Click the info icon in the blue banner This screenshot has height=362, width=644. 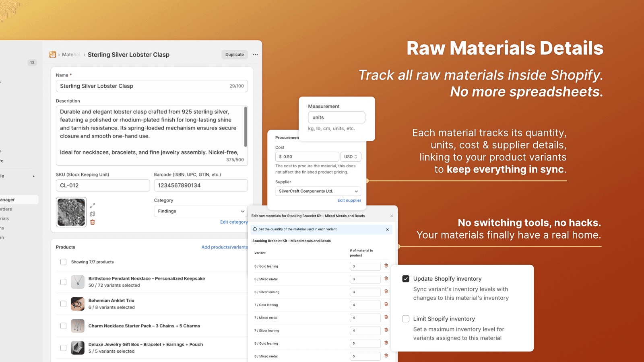[x=254, y=229]
